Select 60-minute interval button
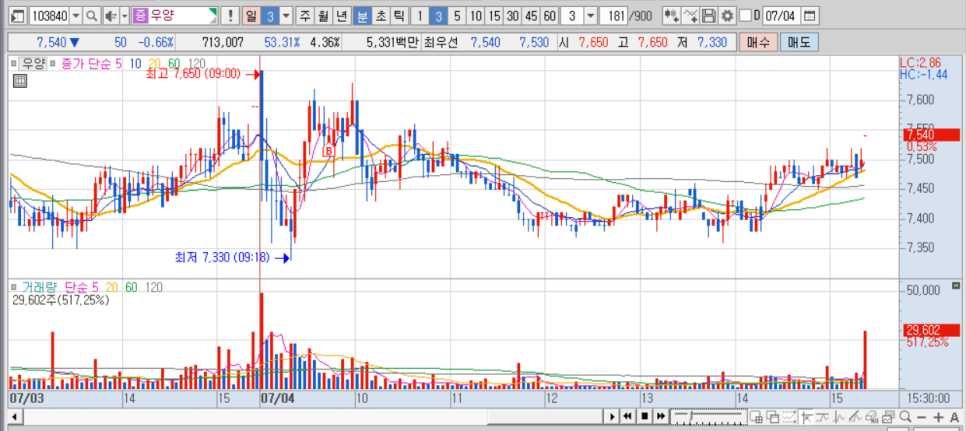 pos(550,15)
